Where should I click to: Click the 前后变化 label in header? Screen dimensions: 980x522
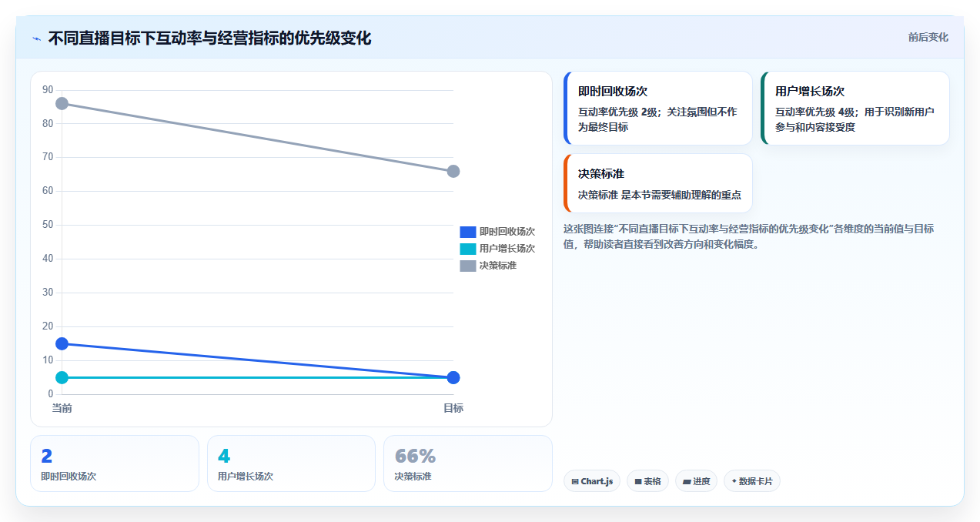[928, 37]
